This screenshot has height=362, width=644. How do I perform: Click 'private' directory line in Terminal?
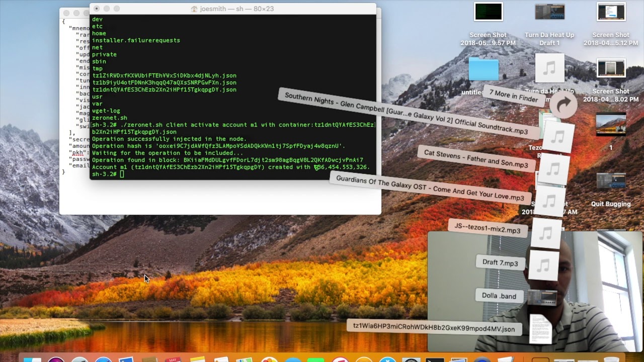(x=104, y=54)
